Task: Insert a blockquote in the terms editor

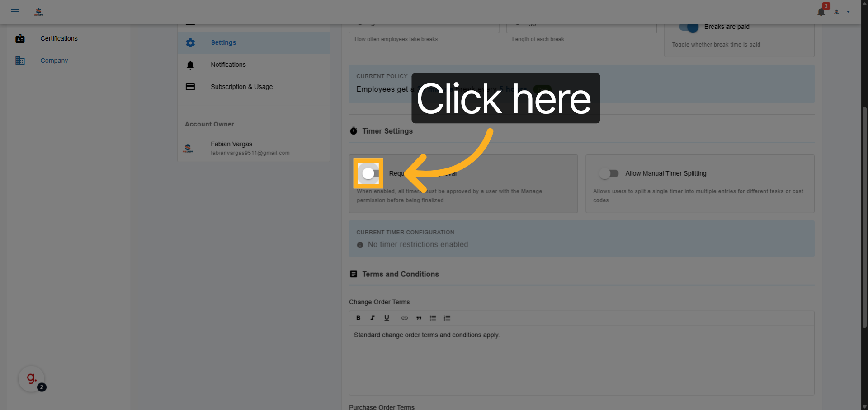Action: [x=419, y=318]
